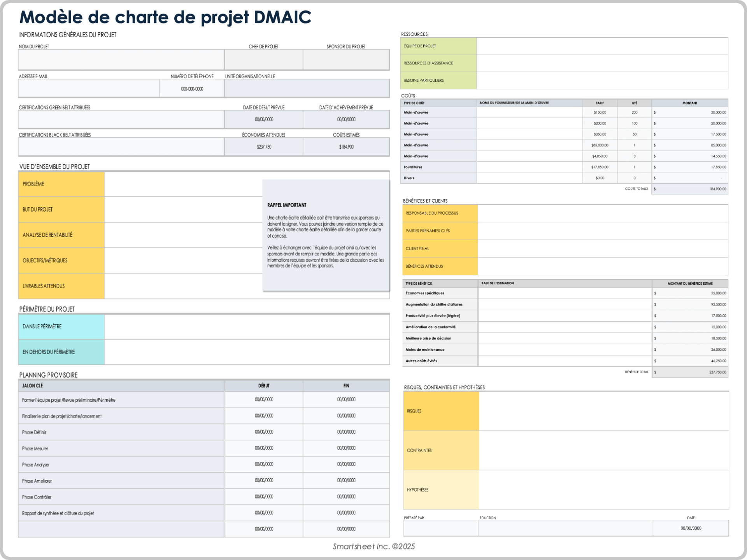Click the Préparé par input field
The image size is (747, 560).
[441, 528]
